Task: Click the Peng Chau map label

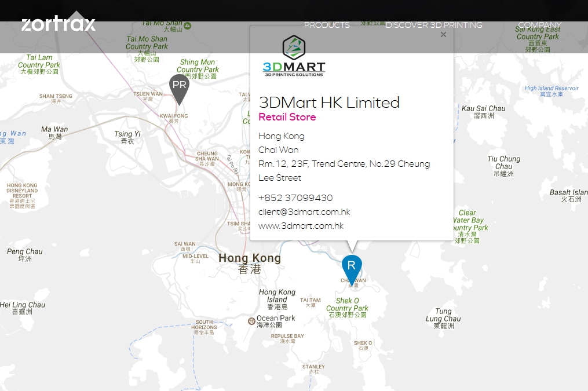Action: click(25, 255)
